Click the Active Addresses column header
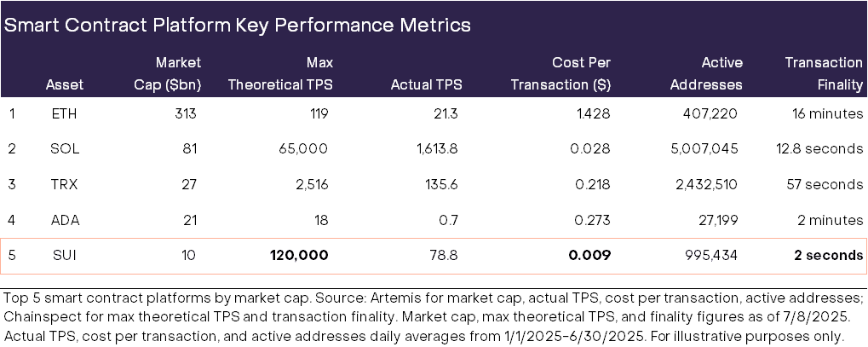Screen dimensions: 868x347 click(704, 73)
